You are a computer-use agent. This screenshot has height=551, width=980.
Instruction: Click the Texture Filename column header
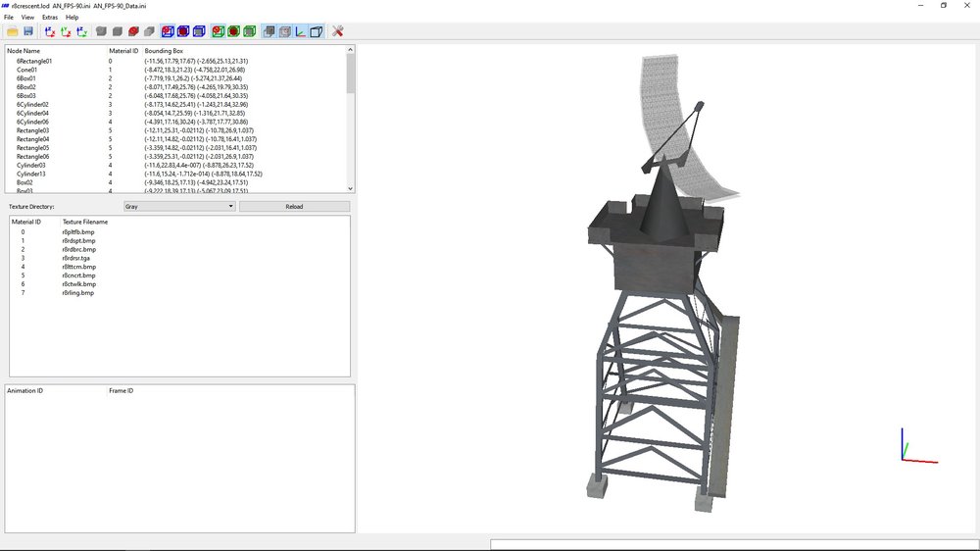point(85,222)
